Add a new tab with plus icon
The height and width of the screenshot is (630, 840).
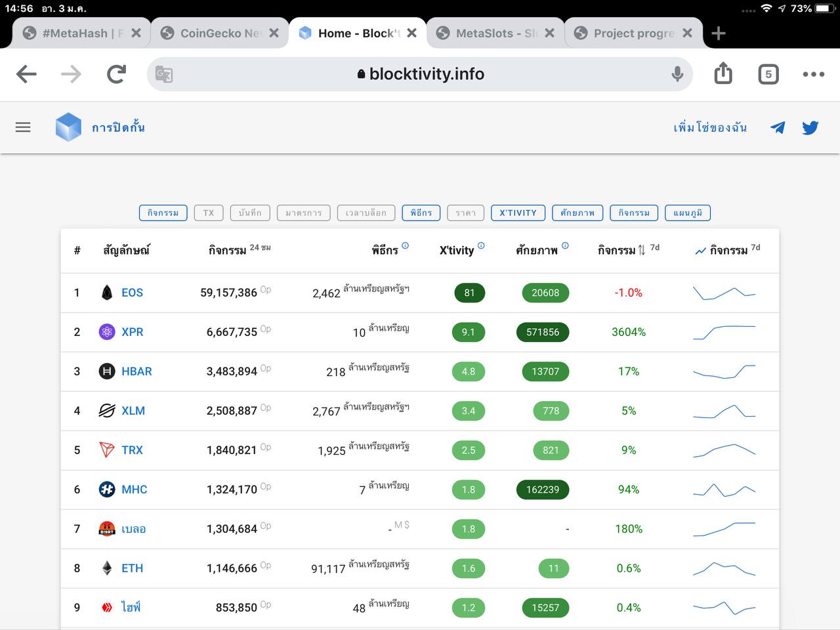tap(719, 33)
